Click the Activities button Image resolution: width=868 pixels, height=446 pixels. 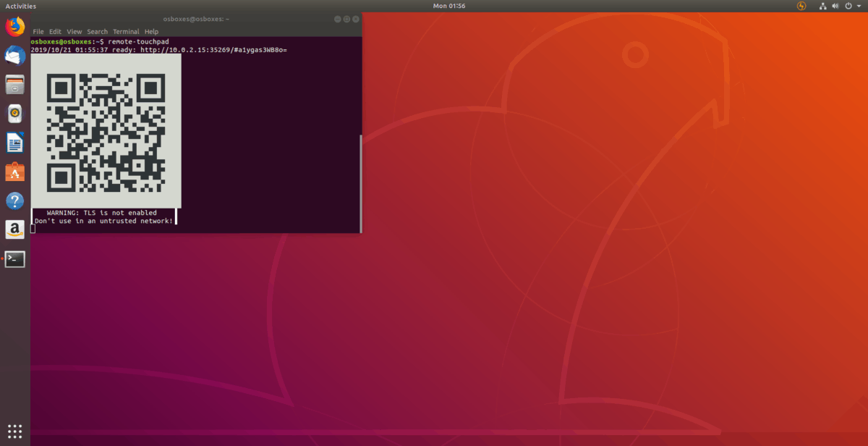point(21,6)
